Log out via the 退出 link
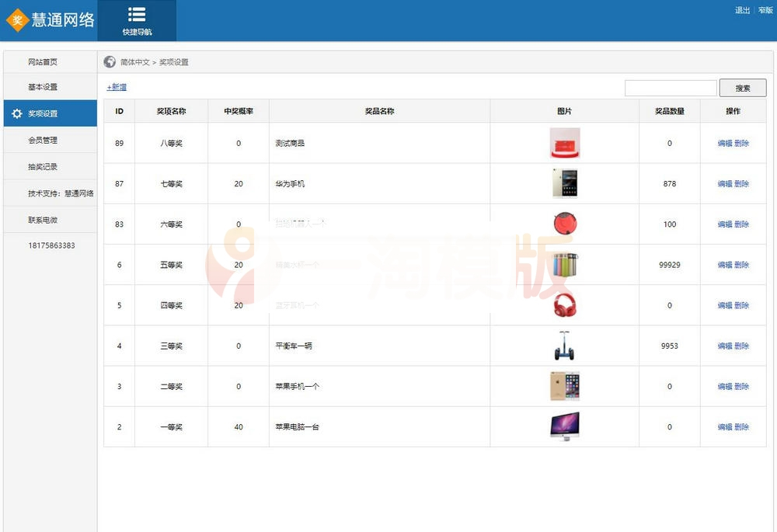Viewport: 777px width, 532px height. [x=741, y=10]
